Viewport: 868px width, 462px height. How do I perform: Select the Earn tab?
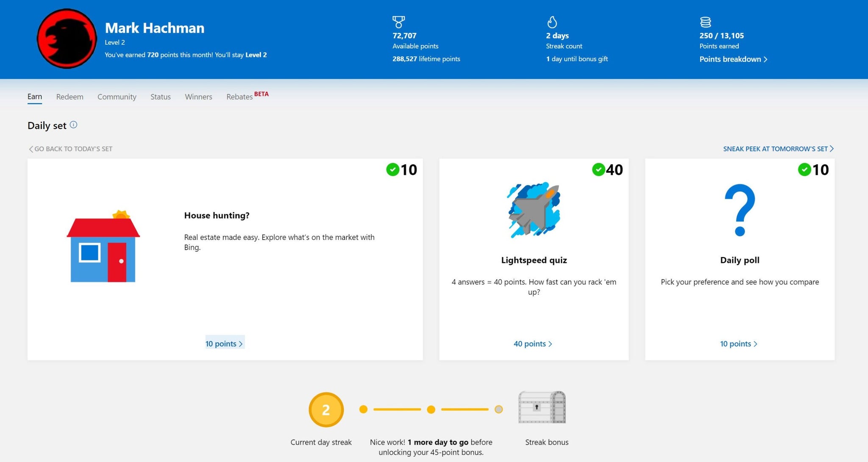click(x=34, y=96)
